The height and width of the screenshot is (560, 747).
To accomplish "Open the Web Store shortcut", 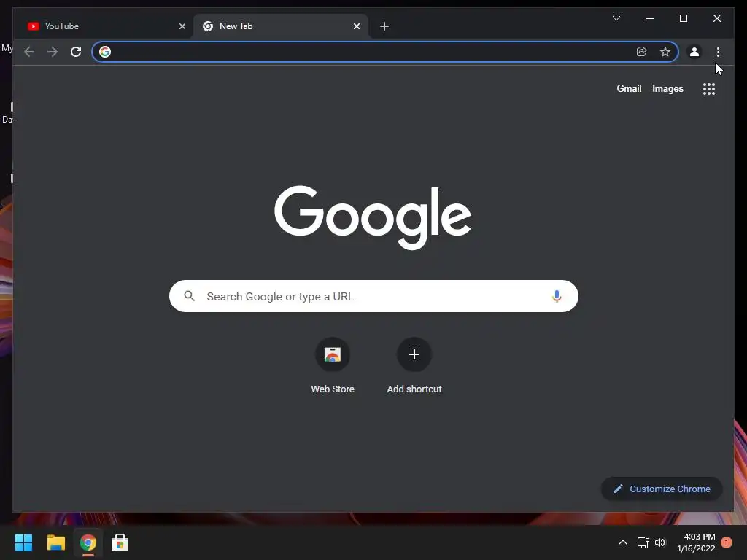I will click(x=333, y=366).
